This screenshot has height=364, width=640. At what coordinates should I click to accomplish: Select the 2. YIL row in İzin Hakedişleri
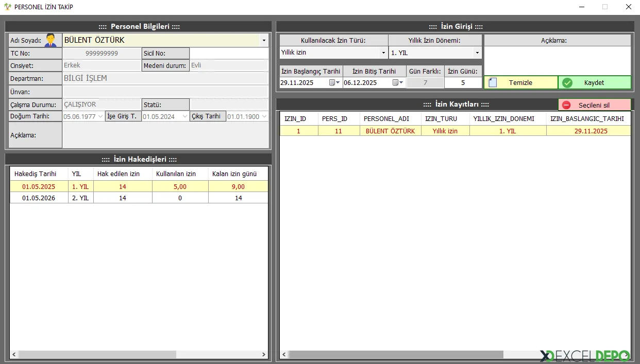[x=139, y=198]
